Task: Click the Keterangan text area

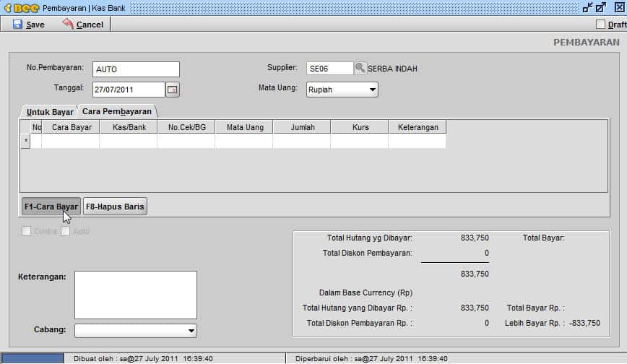Action: tap(136, 295)
